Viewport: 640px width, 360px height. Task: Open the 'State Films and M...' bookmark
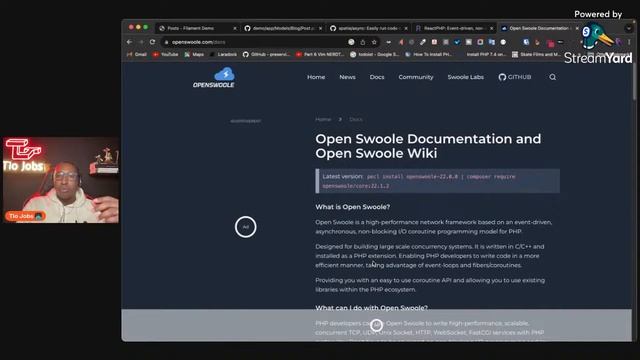coord(536,54)
